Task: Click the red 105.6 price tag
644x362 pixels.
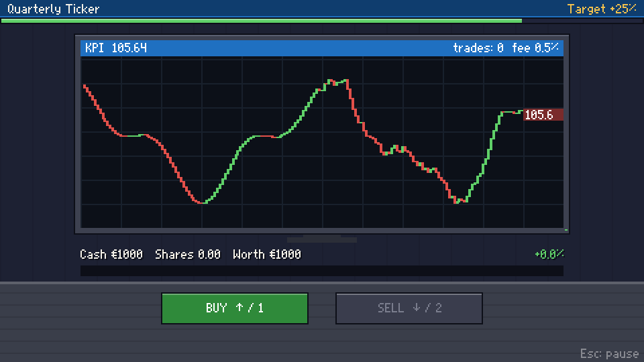Action: pos(543,115)
